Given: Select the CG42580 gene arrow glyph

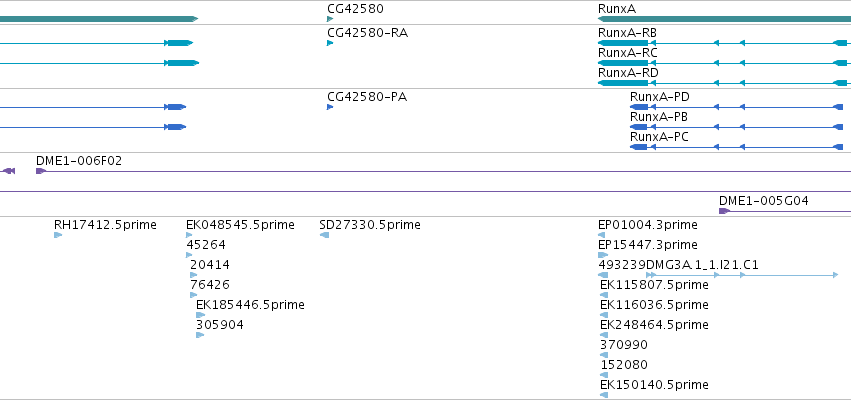Looking at the screenshot, I should pos(329,19).
